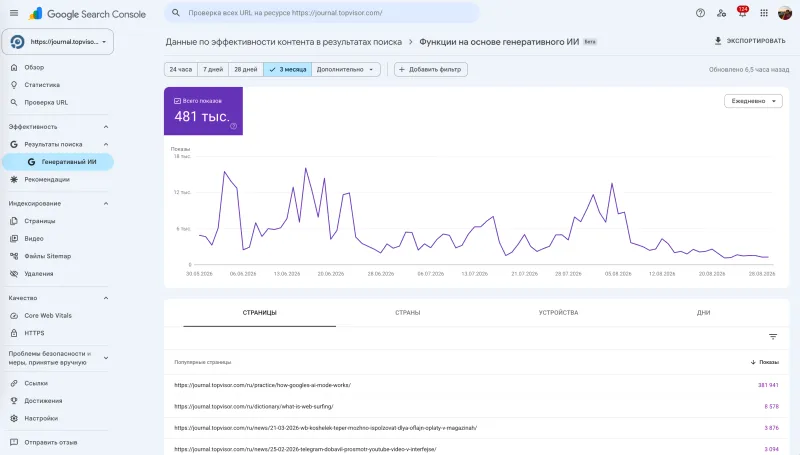This screenshot has height=455, width=800.
Task: Open the Ежедневно granularity dropdown
Action: tap(753, 101)
